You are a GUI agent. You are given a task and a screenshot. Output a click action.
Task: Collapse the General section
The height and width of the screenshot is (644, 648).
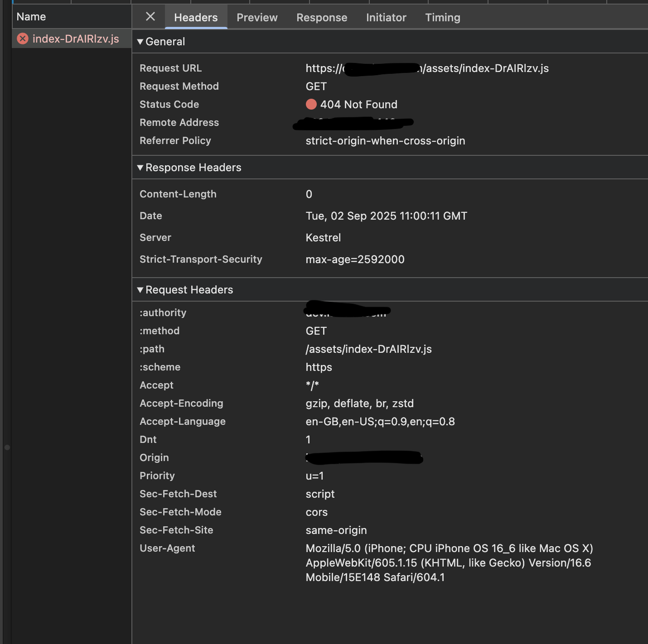(x=140, y=42)
